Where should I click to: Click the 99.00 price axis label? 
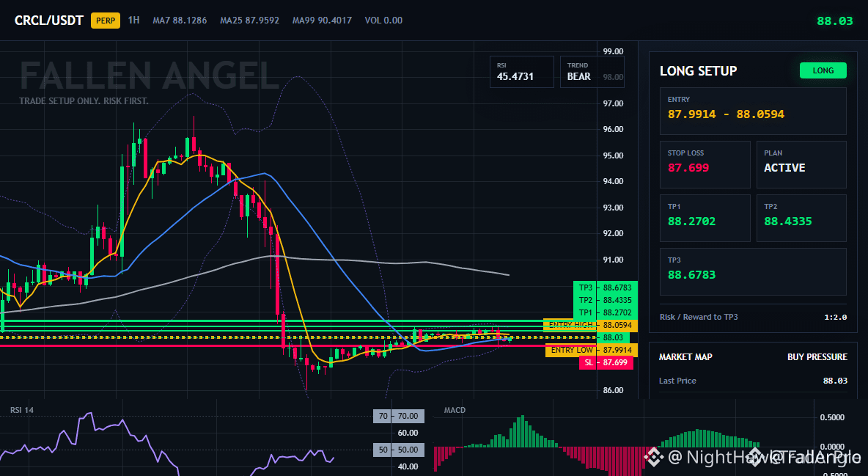click(x=613, y=51)
